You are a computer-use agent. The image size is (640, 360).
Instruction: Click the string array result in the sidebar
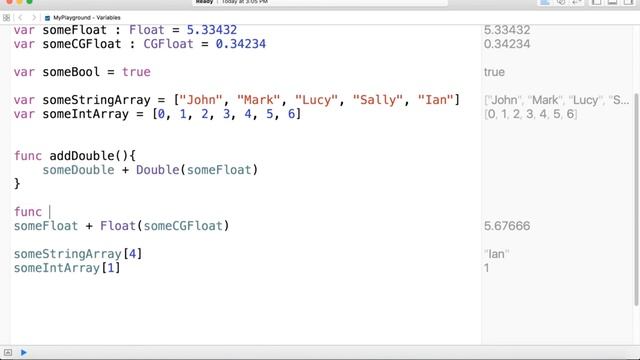[x=557, y=100]
